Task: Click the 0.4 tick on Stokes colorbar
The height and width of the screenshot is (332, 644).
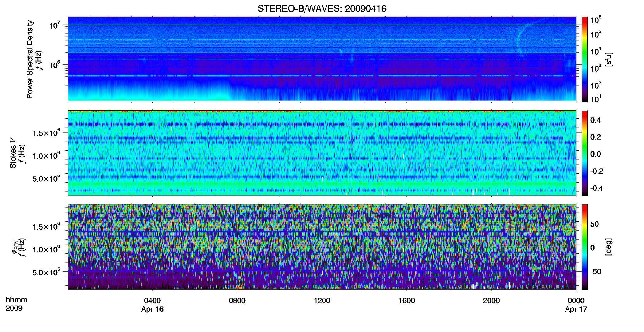Action: point(595,120)
